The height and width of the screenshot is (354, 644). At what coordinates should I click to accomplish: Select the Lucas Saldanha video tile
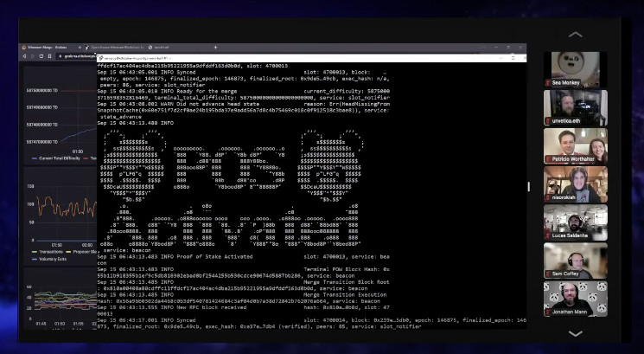click(576, 222)
